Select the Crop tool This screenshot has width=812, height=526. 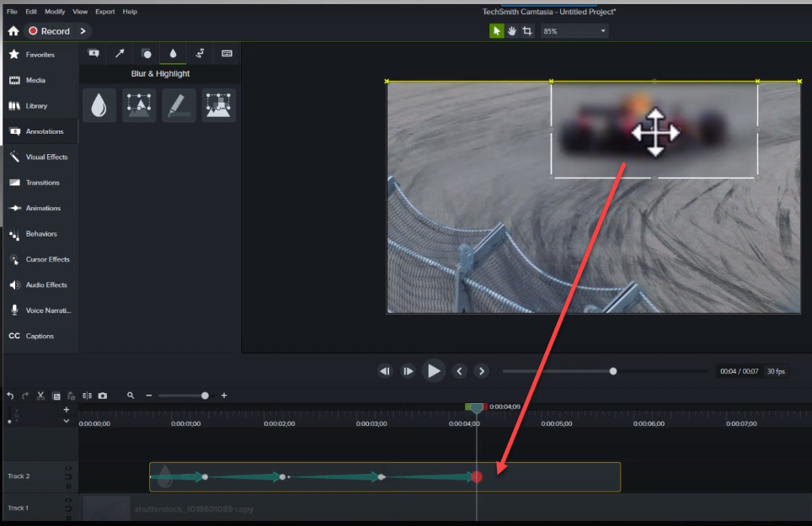527,31
